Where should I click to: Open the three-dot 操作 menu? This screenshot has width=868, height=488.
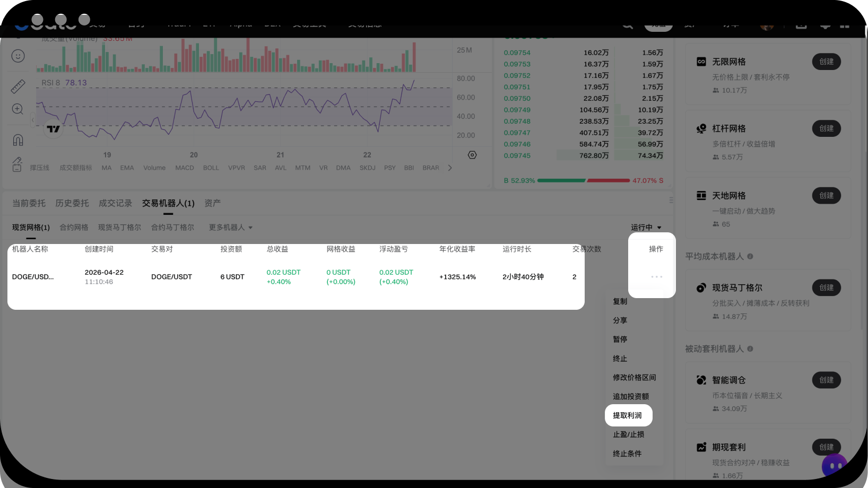[656, 277]
